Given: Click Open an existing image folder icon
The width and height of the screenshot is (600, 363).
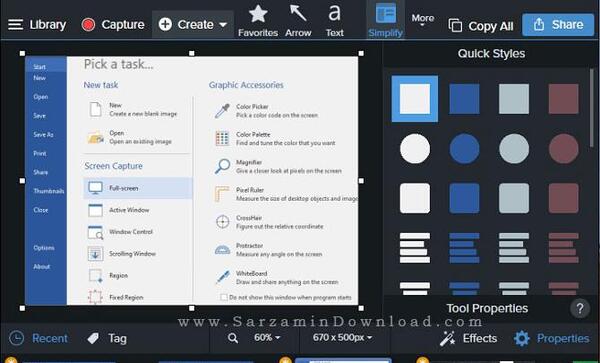Looking at the screenshot, I should pos(96,137).
